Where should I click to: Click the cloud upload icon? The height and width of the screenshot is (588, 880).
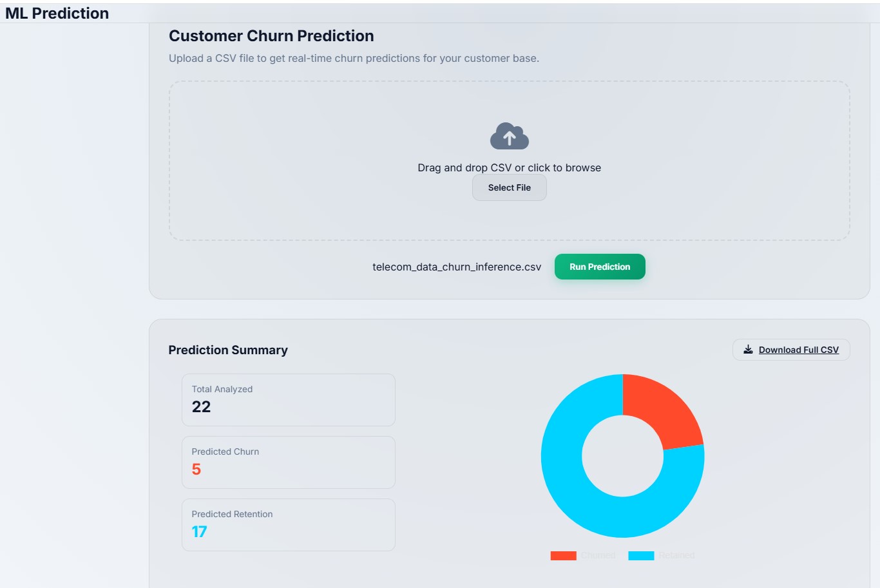pos(509,137)
